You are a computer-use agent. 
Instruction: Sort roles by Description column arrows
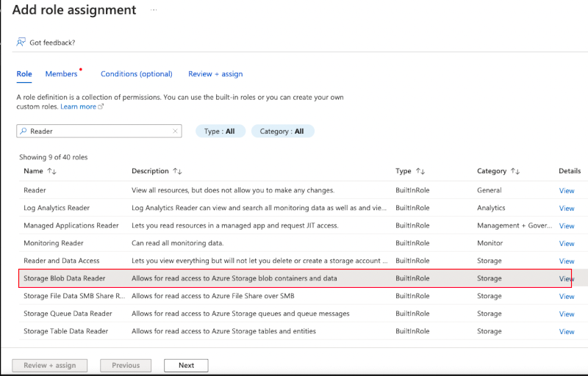tap(177, 171)
